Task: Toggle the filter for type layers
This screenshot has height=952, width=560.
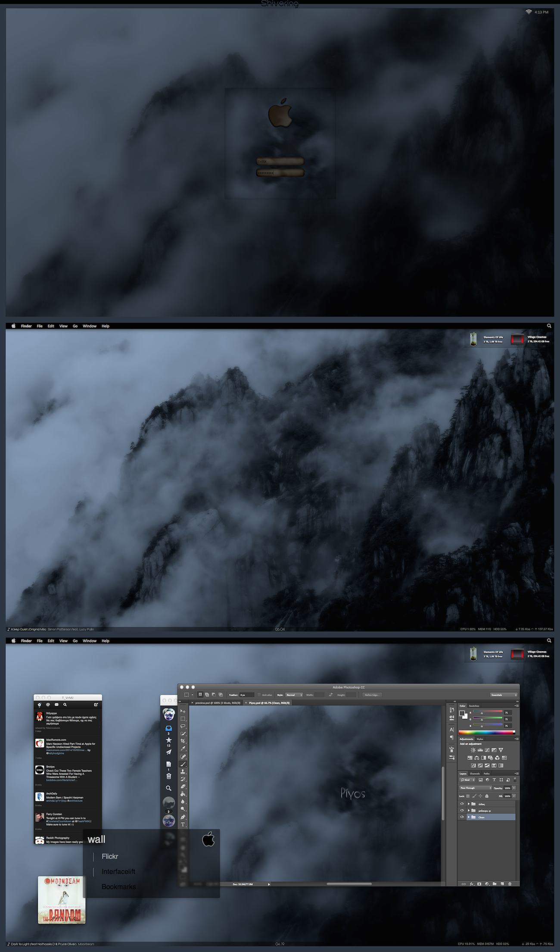Action: point(494,780)
